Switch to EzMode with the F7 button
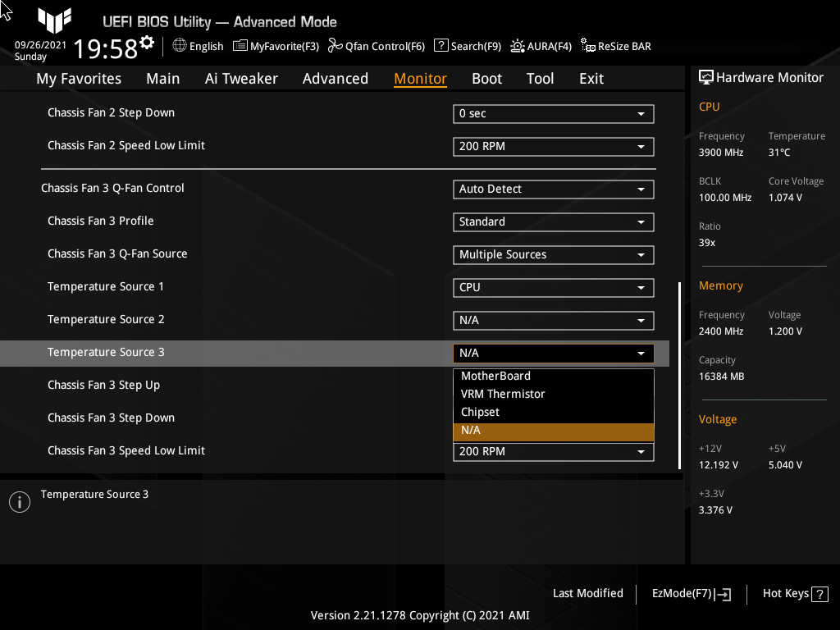The height and width of the screenshot is (630, 840). click(x=689, y=593)
